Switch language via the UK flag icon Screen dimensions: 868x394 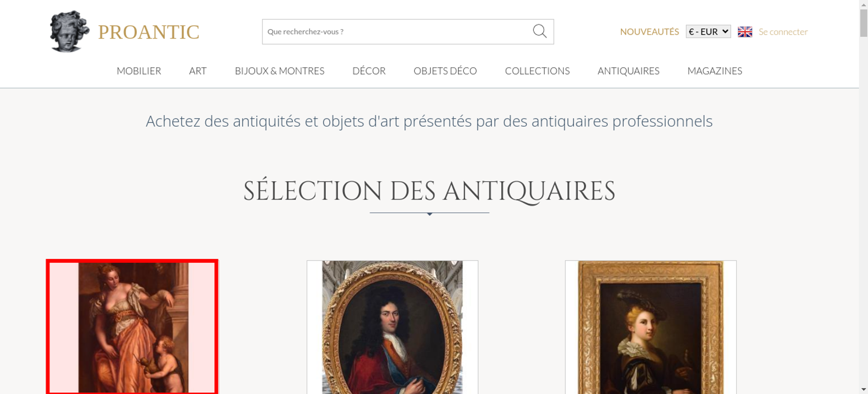(745, 32)
